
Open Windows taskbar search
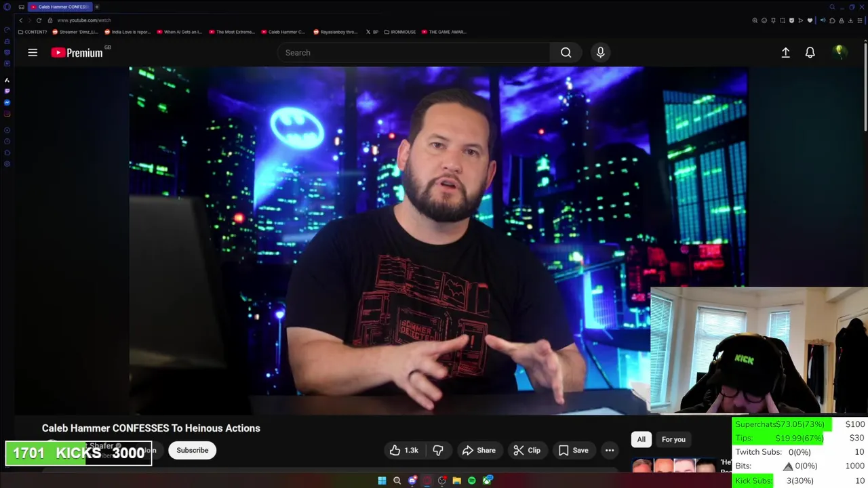click(x=397, y=481)
